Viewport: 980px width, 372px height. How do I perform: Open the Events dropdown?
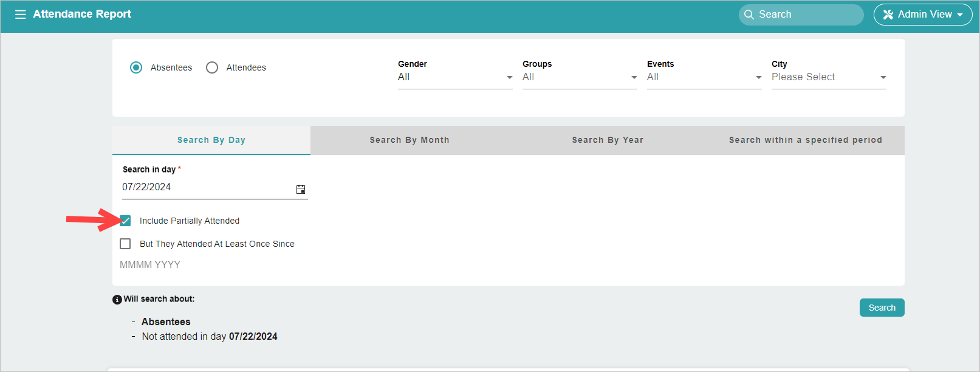coord(704,77)
